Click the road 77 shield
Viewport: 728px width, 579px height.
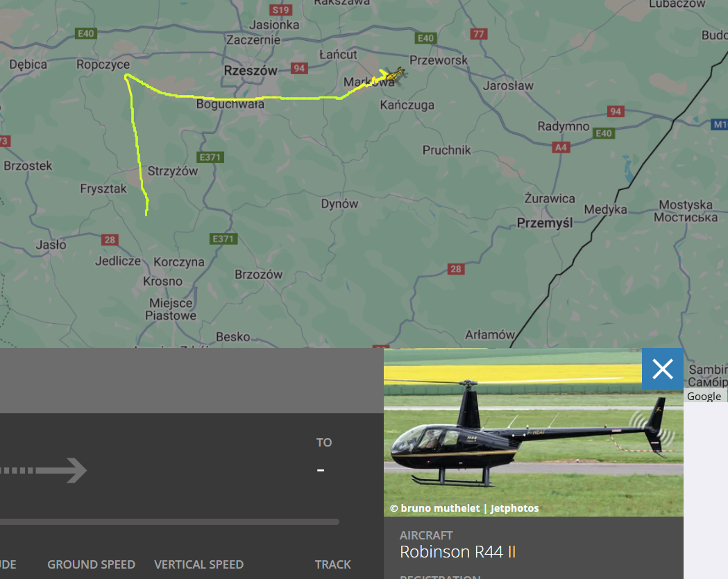point(479,34)
